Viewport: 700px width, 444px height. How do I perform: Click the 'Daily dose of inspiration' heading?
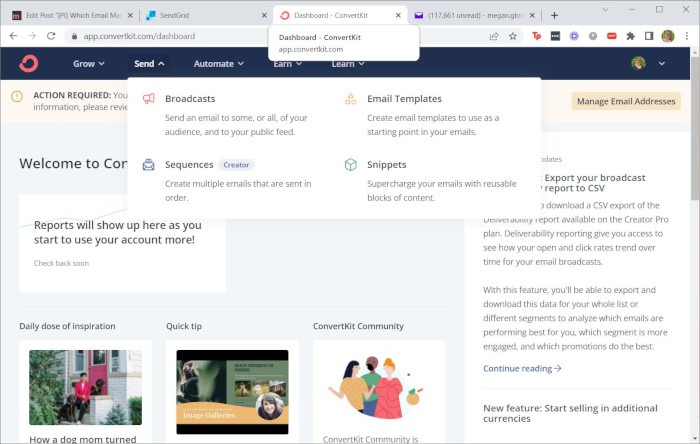coord(67,326)
